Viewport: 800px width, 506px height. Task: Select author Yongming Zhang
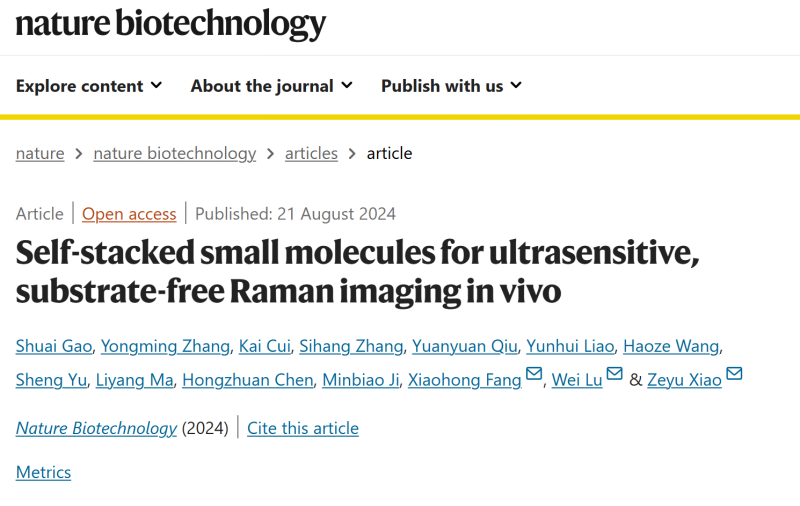click(165, 346)
